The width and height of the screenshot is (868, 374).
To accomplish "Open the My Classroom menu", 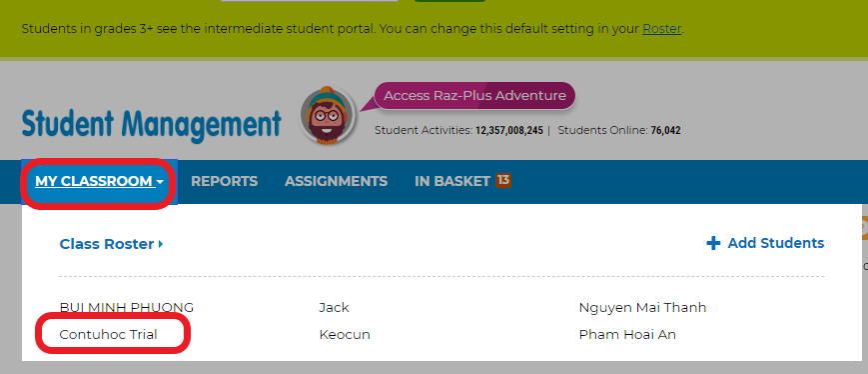I will (99, 181).
